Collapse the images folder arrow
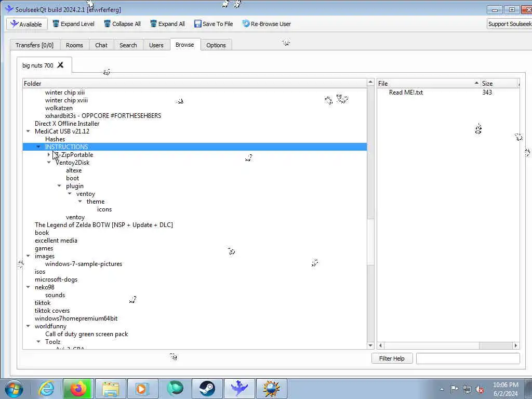 pyautogui.click(x=28, y=256)
